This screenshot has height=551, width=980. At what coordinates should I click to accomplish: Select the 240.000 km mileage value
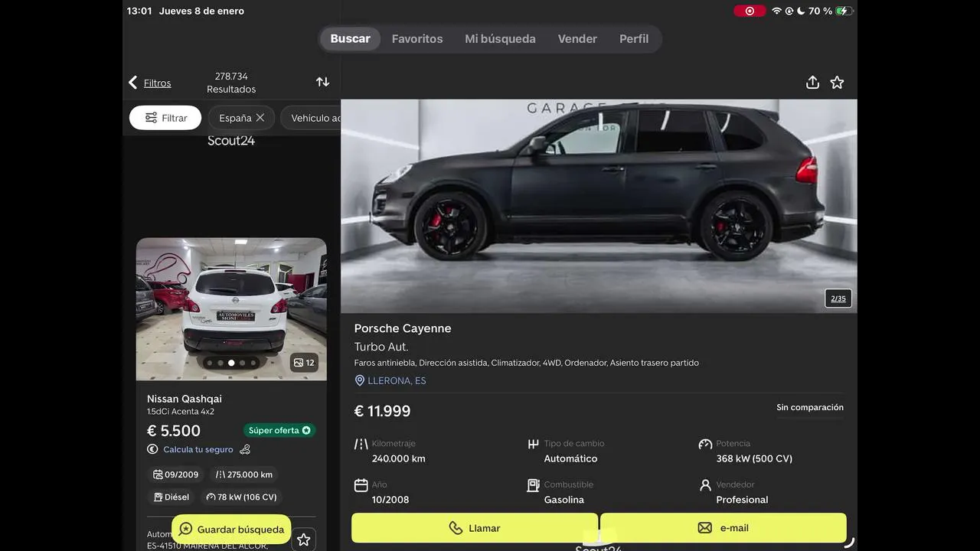(399, 458)
